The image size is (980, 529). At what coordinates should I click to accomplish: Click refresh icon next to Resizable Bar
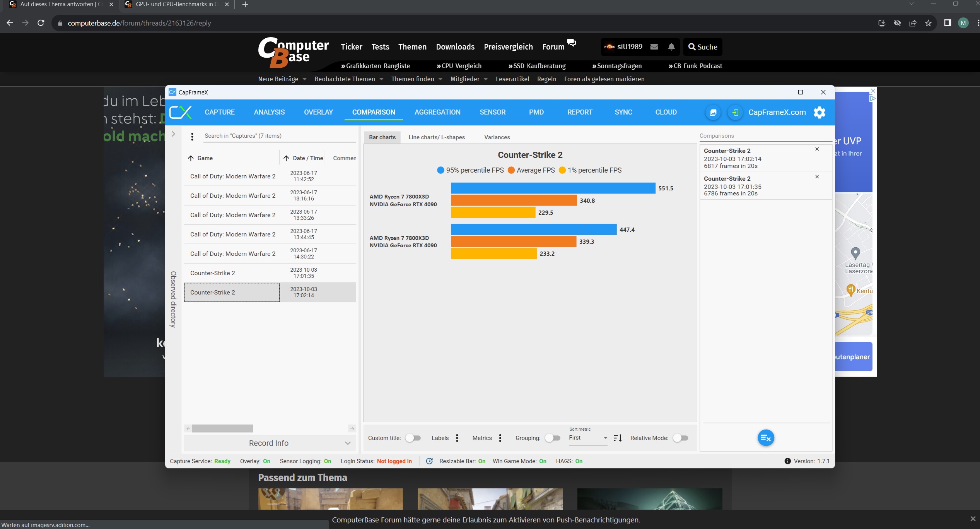429,461
